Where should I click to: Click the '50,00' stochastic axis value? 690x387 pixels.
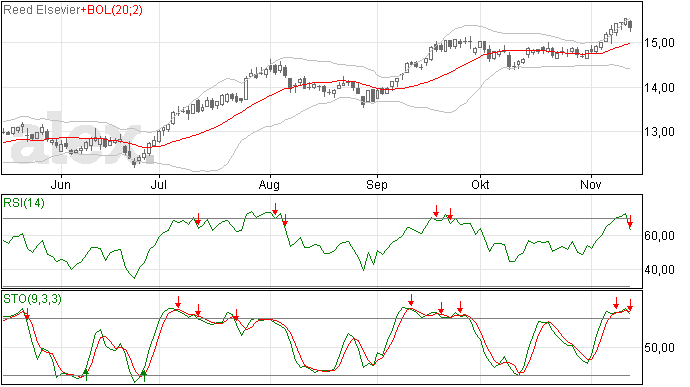659,348
